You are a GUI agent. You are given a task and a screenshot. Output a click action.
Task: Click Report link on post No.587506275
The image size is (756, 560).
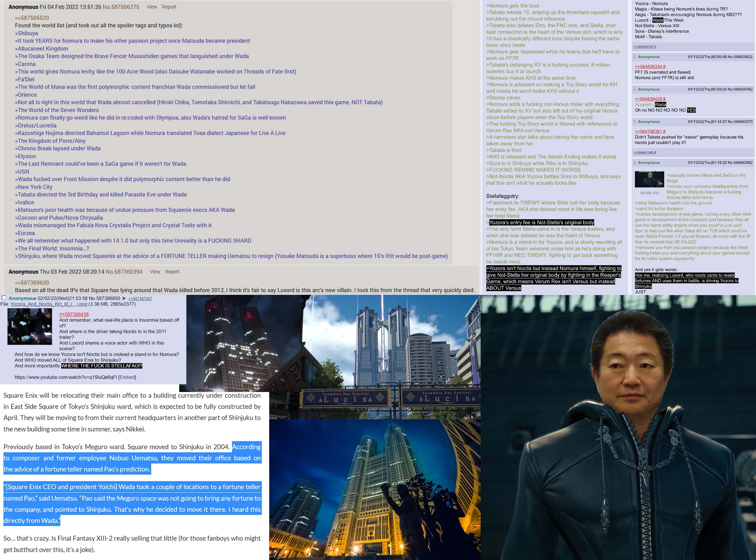[169, 7]
